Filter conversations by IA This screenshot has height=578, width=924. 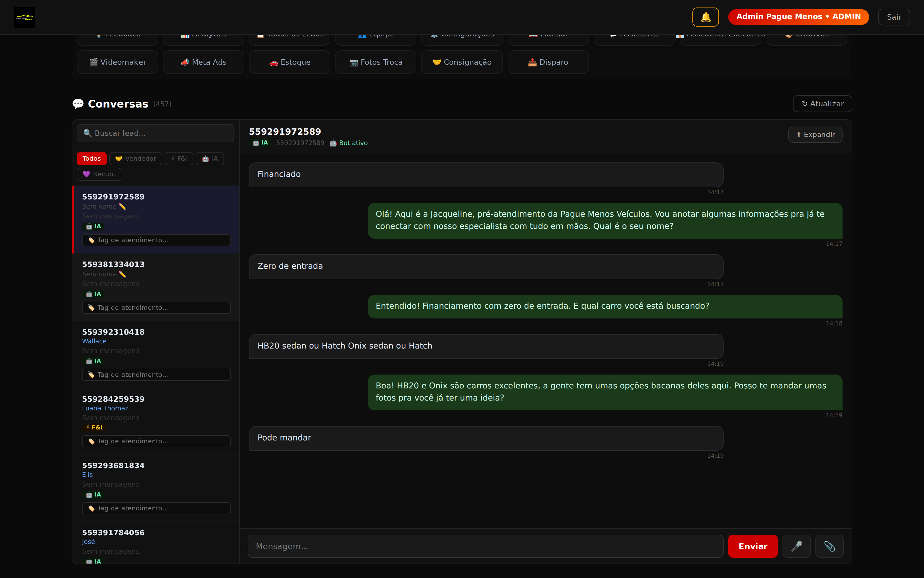tap(210, 158)
